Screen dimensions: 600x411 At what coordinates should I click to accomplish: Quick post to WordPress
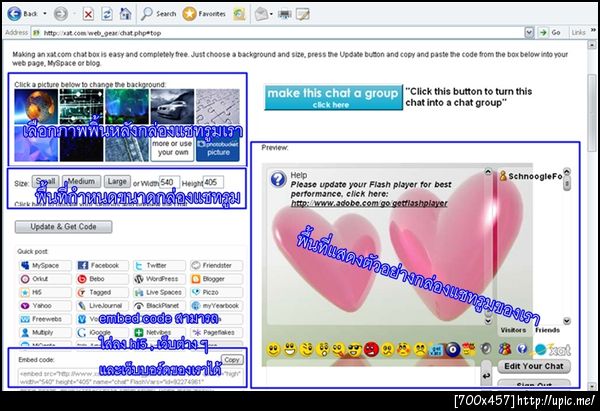[159, 279]
